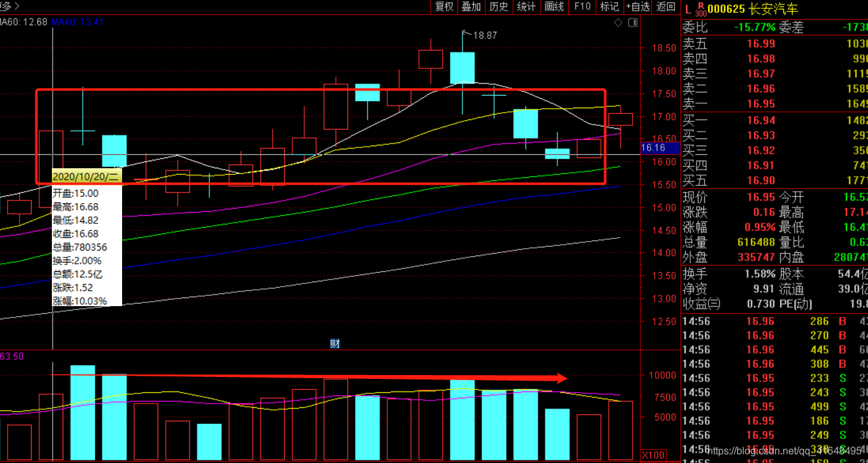Click the 卖一 16.95 ask row
The image size is (868, 463).
(x=775, y=104)
